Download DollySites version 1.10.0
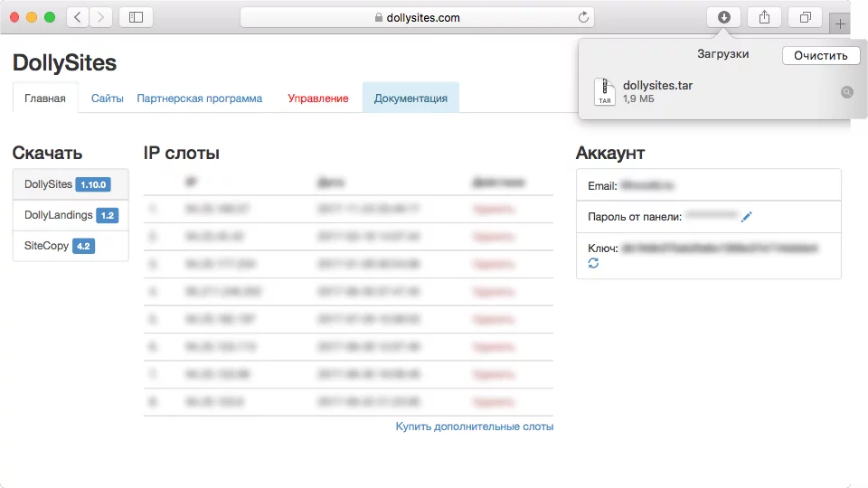 (x=70, y=184)
